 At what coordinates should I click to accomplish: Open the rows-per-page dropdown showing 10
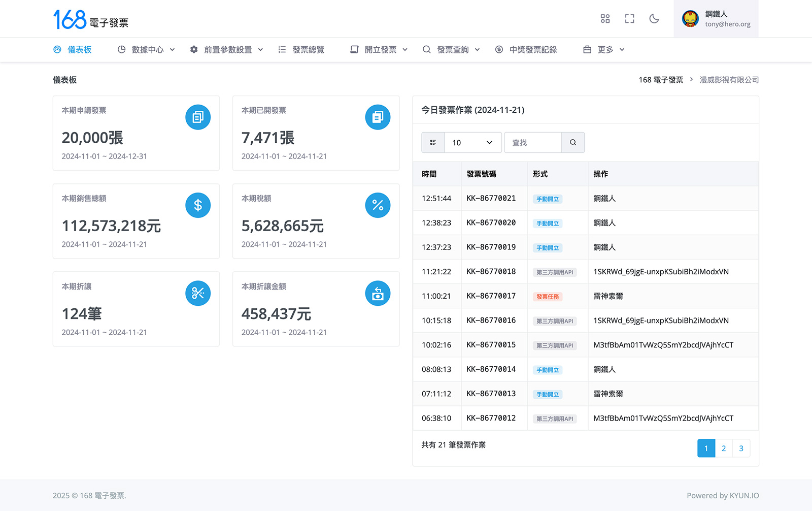(x=472, y=143)
